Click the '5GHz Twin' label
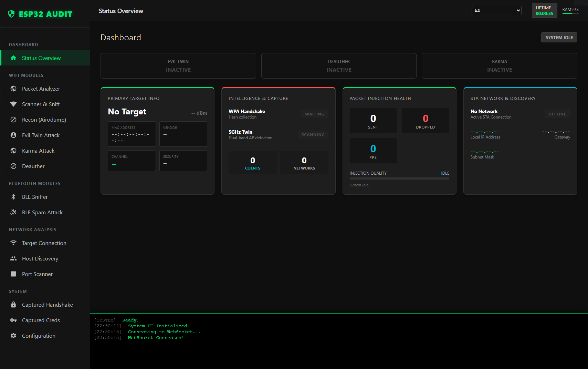 (241, 132)
